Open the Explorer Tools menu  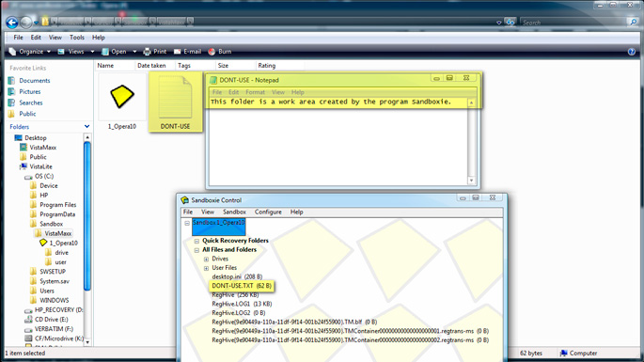(x=77, y=38)
